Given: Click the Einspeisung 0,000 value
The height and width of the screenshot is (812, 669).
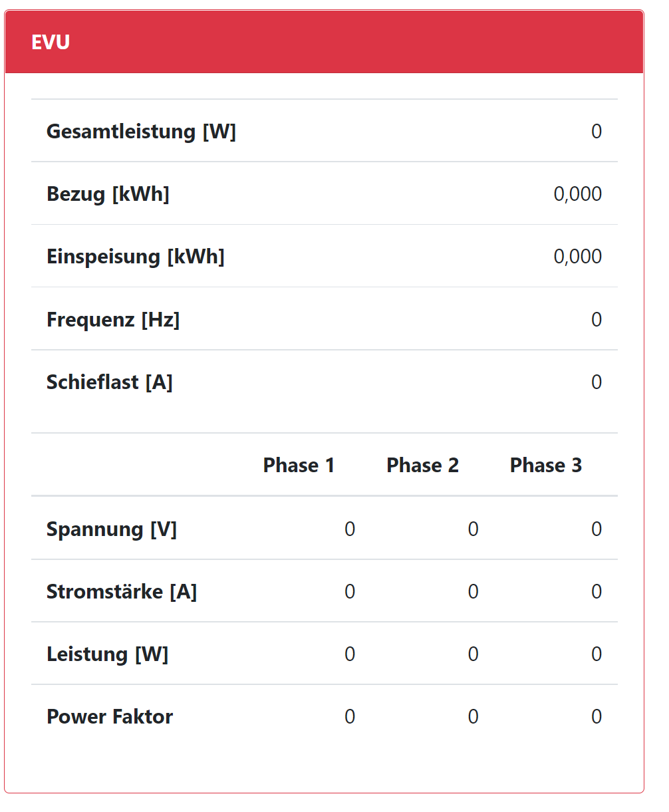Looking at the screenshot, I should coord(577,257).
